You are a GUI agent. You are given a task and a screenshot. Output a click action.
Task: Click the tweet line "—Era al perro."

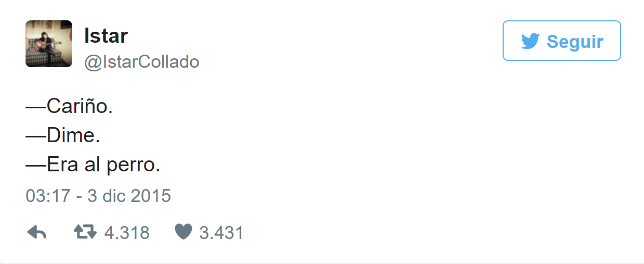[93, 166]
